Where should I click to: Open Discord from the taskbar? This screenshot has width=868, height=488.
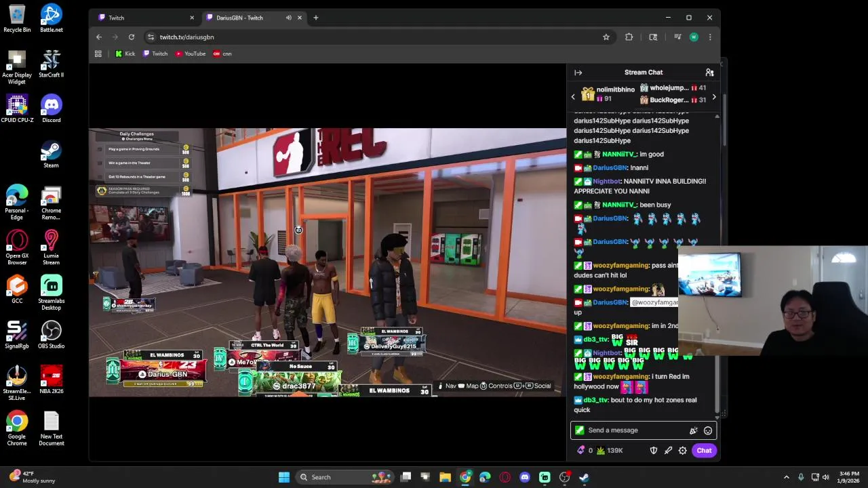tap(525, 477)
